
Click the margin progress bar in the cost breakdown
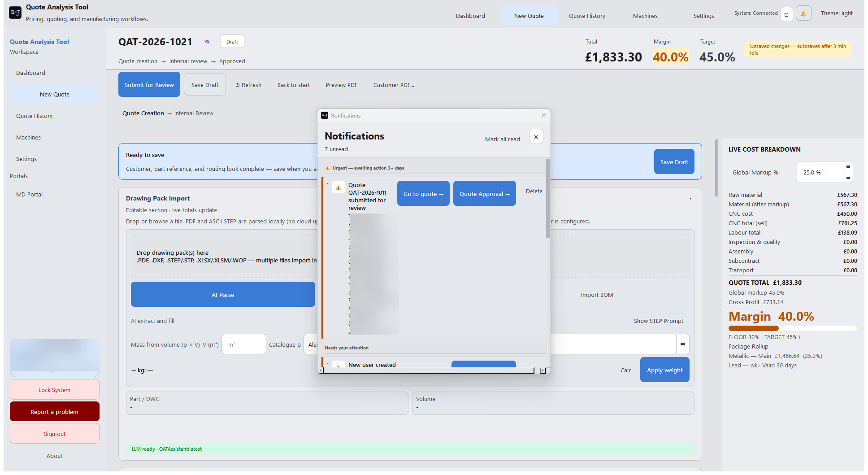(x=793, y=328)
